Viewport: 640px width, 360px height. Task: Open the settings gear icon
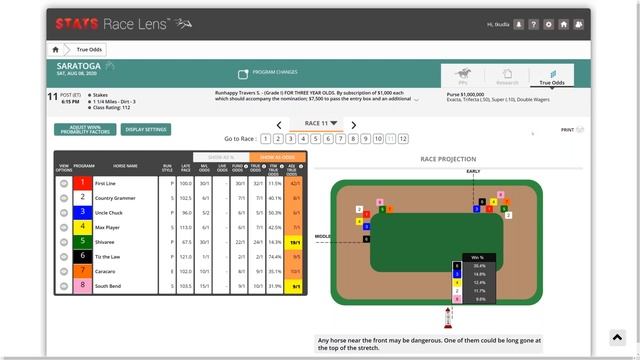tap(549, 24)
